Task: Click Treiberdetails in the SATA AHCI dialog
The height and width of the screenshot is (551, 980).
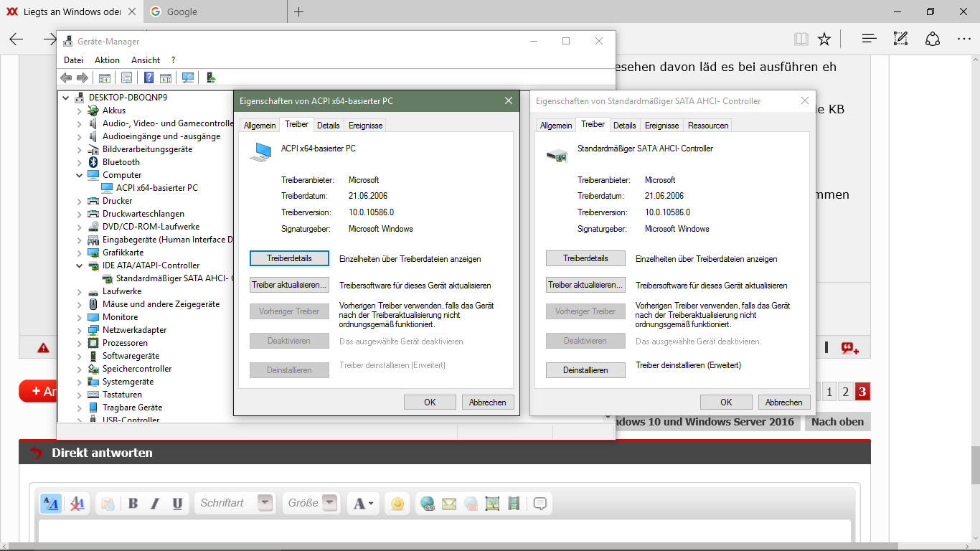Action: [585, 258]
